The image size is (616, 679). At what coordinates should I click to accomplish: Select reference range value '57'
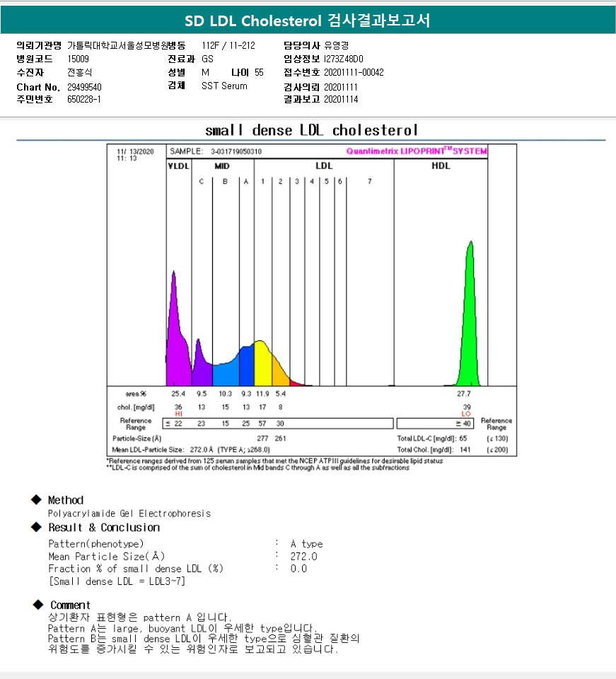tap(262, 424)
